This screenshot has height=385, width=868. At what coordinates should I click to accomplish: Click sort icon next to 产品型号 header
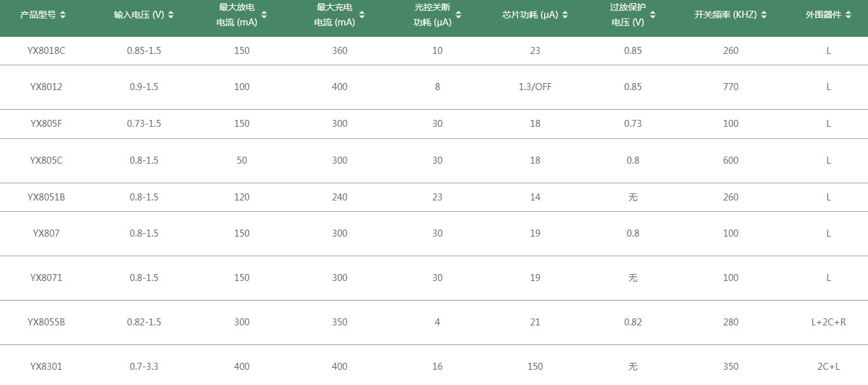coord(63,15)
